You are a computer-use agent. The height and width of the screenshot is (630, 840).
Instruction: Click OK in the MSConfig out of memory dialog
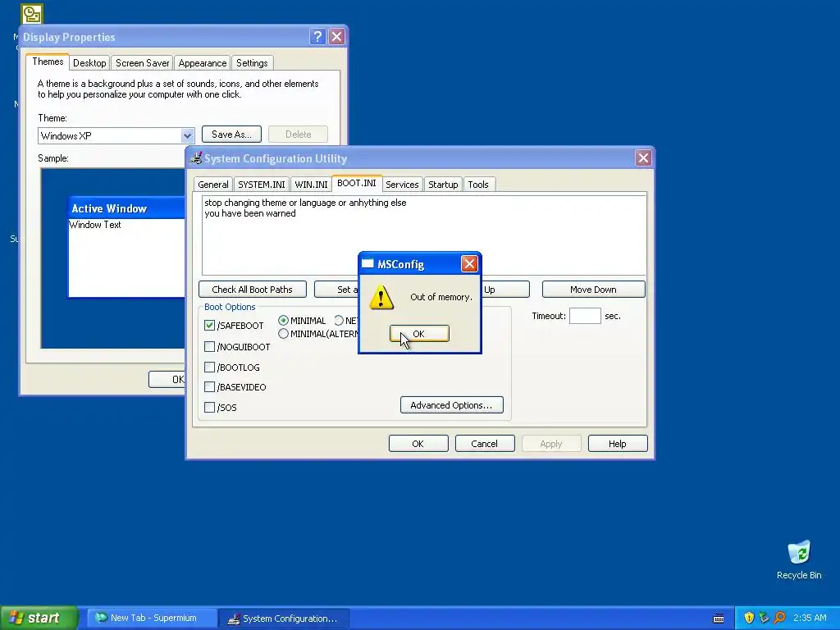[419, 334]
